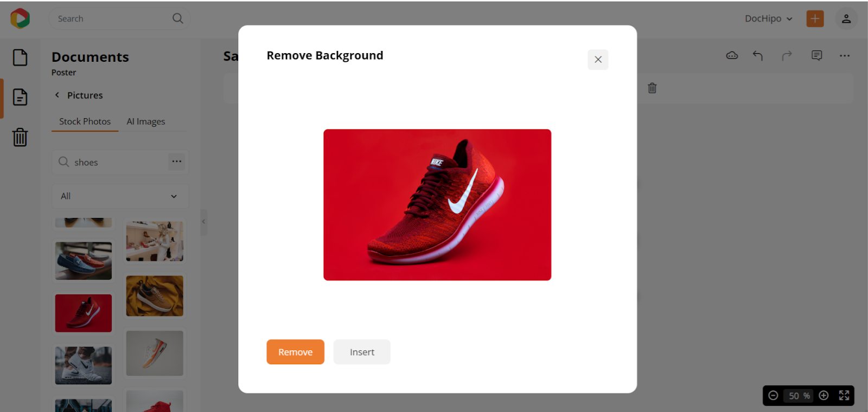Viewport: 868px width, 412px height.
Task: Select the white sneakers being worn thumbnail
Action: pos(84,365)
